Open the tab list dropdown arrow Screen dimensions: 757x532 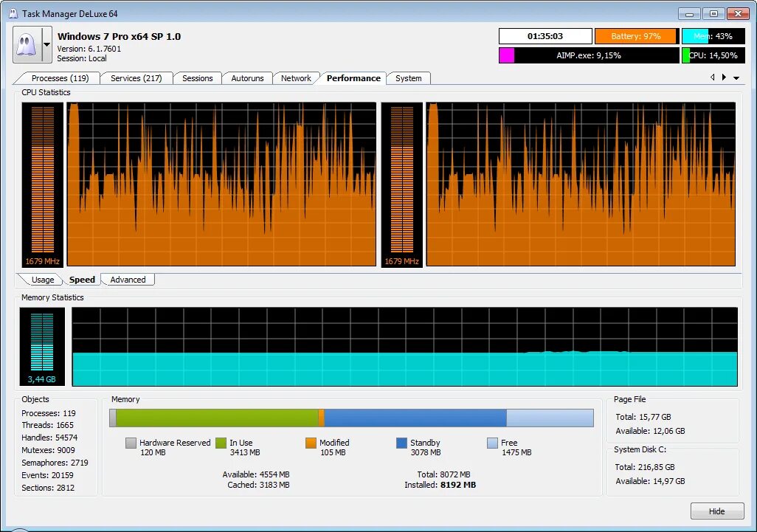736,77
